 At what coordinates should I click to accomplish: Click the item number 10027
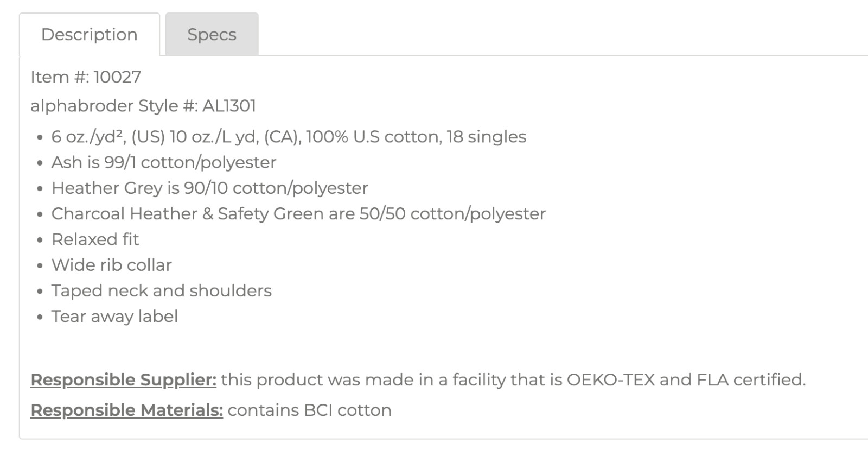[x=117, y=77]
